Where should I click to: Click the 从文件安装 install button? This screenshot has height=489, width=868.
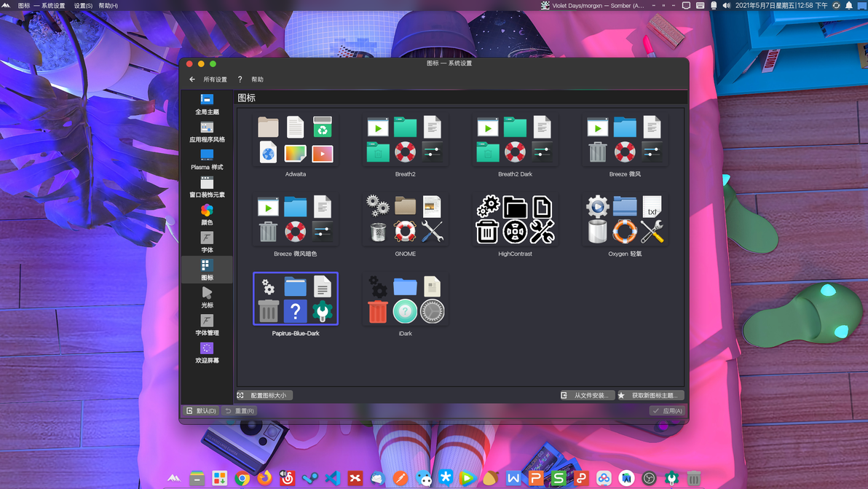586,396
